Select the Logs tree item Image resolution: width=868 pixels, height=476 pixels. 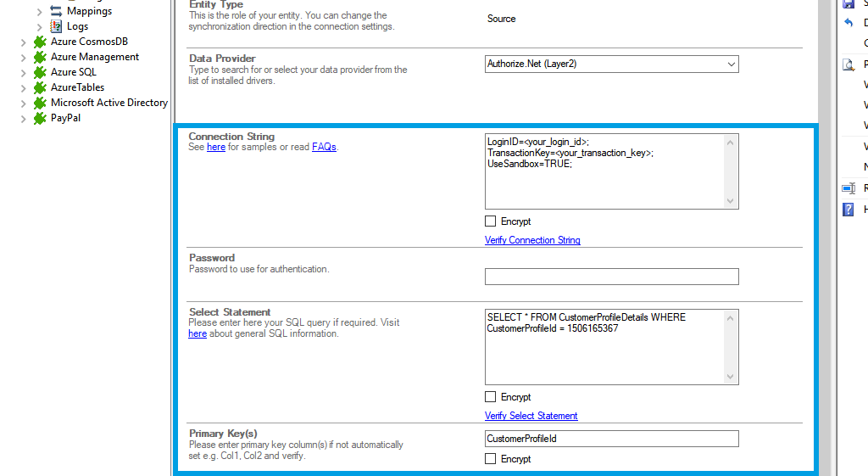(77, 26)
